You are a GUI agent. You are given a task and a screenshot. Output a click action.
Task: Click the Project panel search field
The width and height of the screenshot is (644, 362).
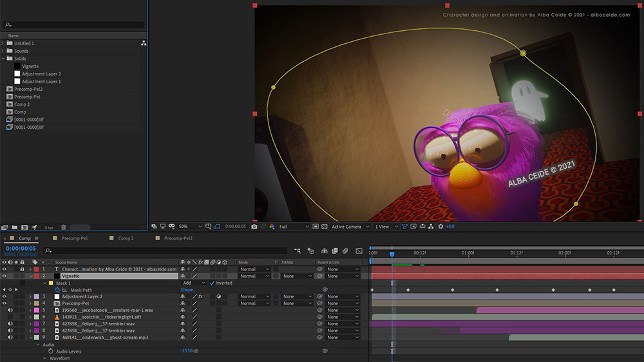(x=74, y=24)
